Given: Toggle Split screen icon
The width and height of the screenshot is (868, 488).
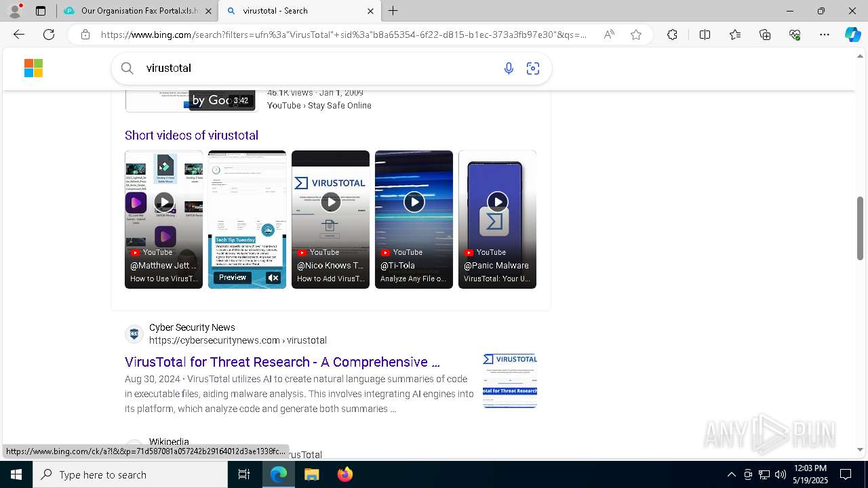Looking at the screenshot, I should click(705, 35).
